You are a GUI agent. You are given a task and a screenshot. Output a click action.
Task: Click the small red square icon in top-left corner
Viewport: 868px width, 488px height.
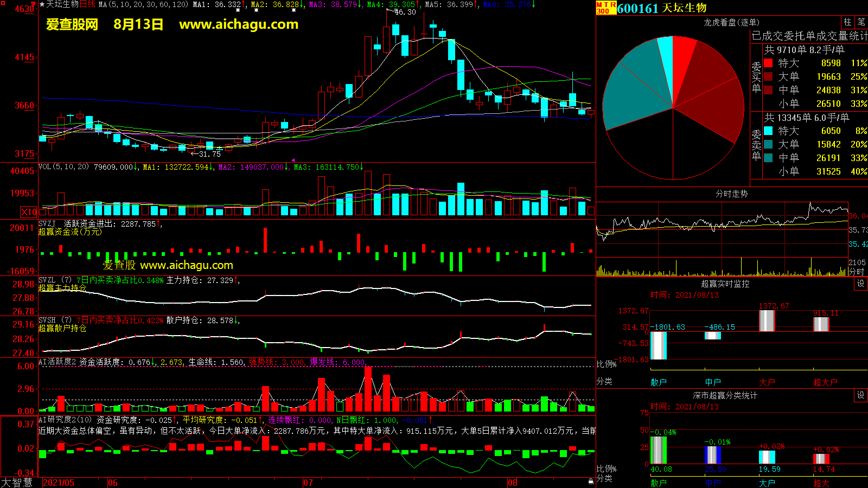coord(3,3)
